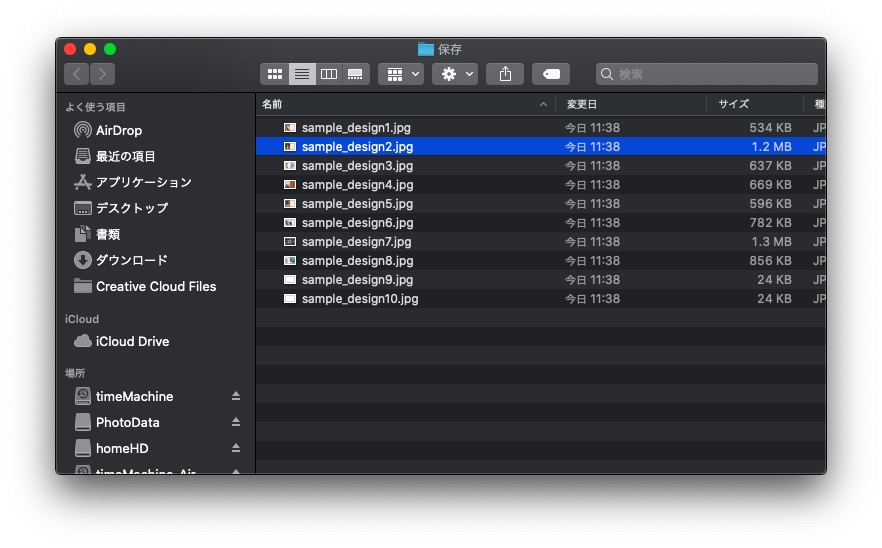Image resolution: width=882 pixels, height=548 pixels.
Task: Eject the timeMachine volume
Action: (236, 396)
